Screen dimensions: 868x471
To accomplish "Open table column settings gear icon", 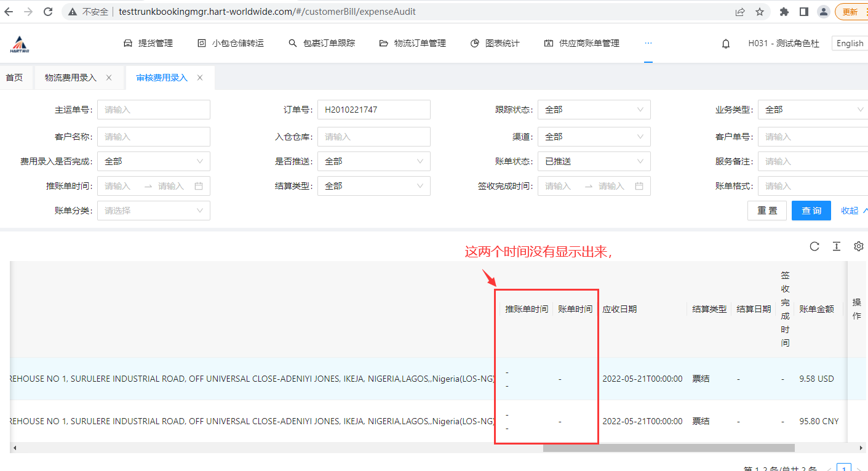I will click(858, 246).
